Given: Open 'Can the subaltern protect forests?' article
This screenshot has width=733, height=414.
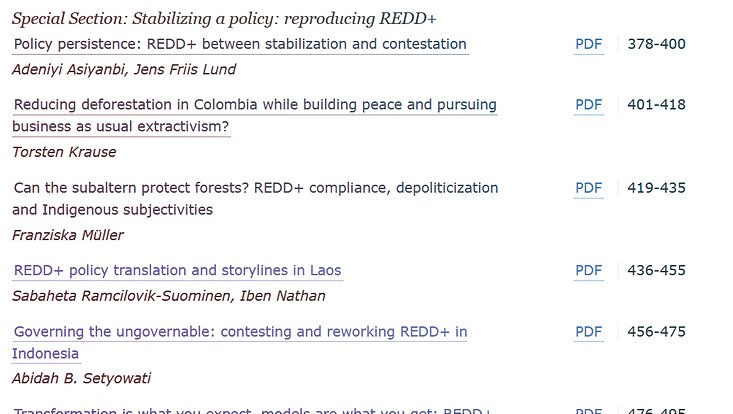Looking at the screenshot, I should pos(256,199).
